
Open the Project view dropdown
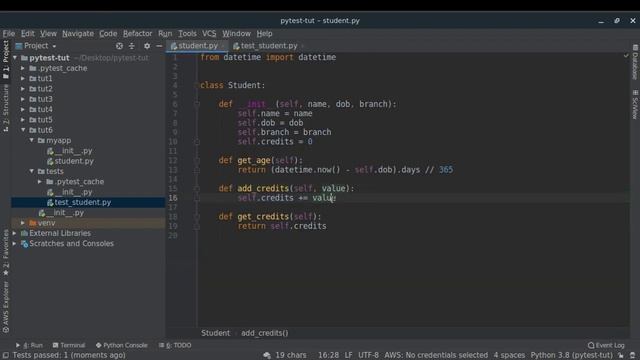[x=36, y=46]
